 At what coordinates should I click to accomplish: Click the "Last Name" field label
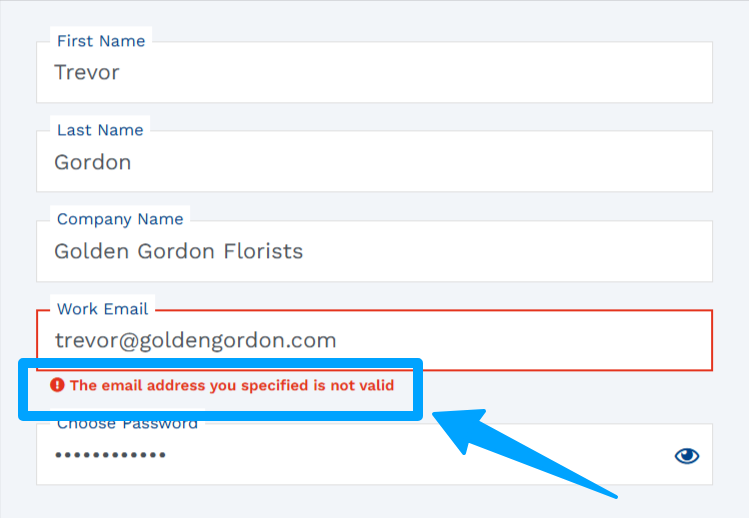(x=99, y=130)
